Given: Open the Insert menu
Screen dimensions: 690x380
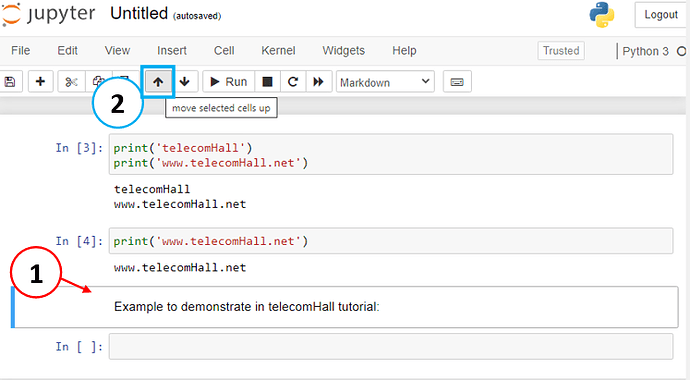Looking at the screenshot, I should coord(172,51).
